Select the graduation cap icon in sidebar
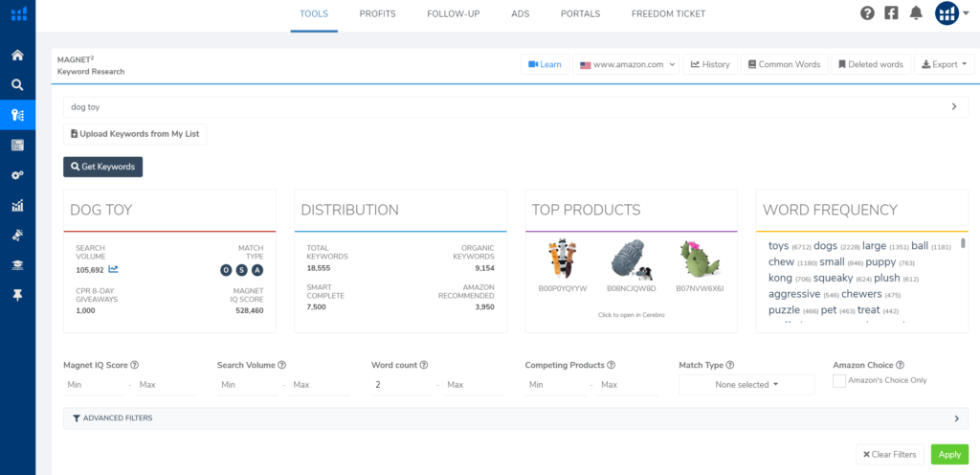 tap(17, 265)
